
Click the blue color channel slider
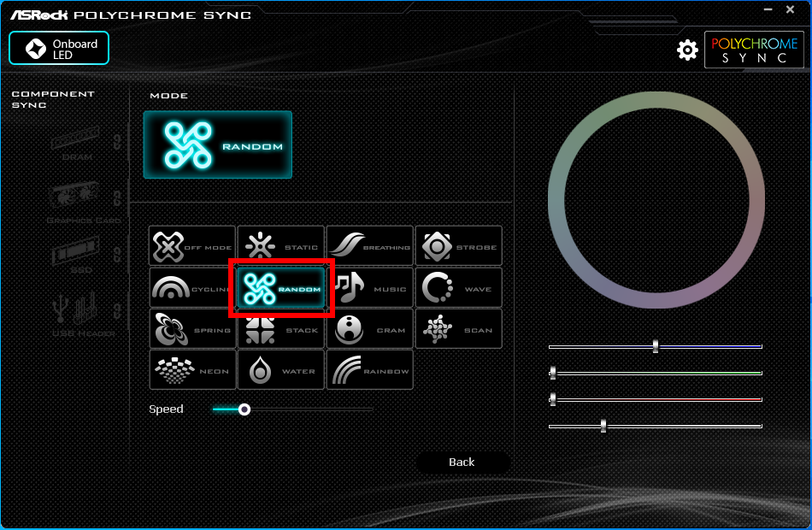point(656,346)
